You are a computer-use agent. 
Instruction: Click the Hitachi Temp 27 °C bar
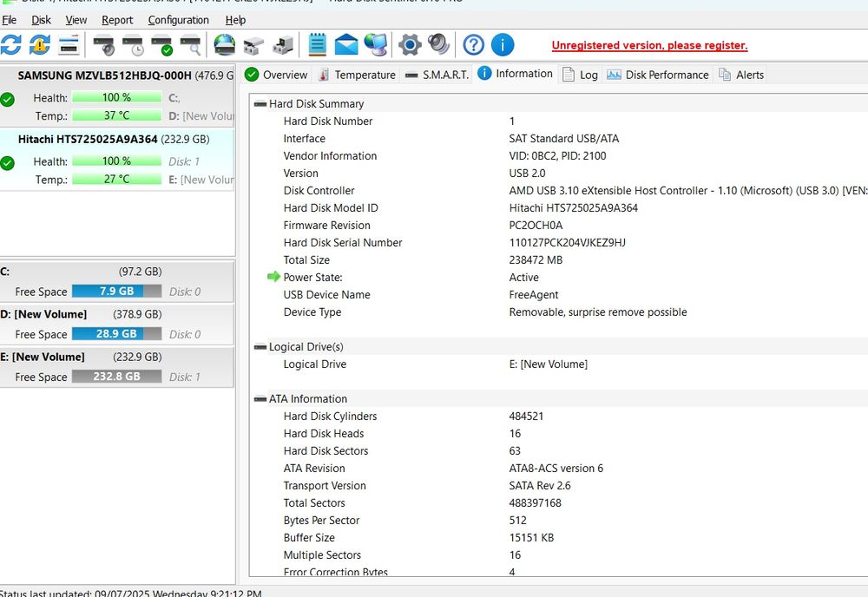pyautogui.click(x=117, y=180)
